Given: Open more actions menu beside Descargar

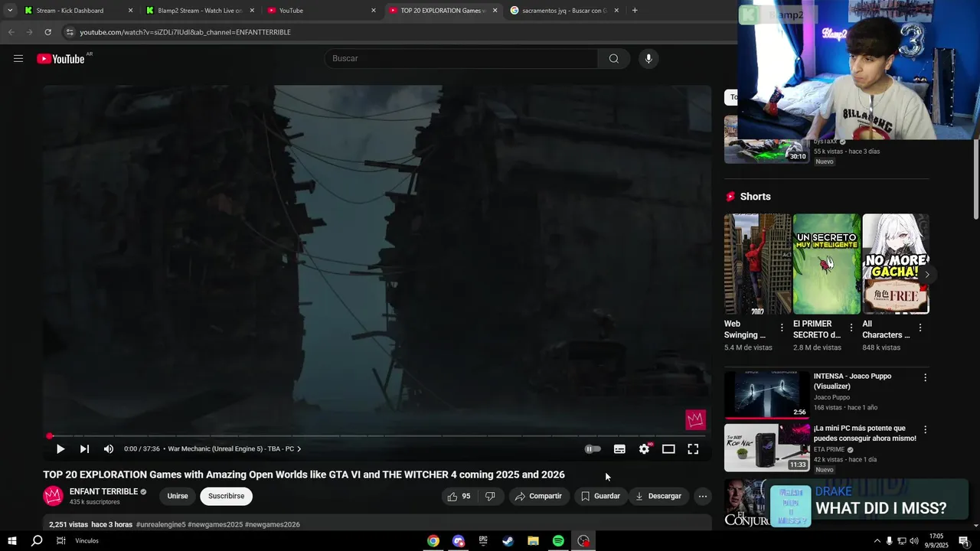Looking at the screenshot, I should click(703, 496).
